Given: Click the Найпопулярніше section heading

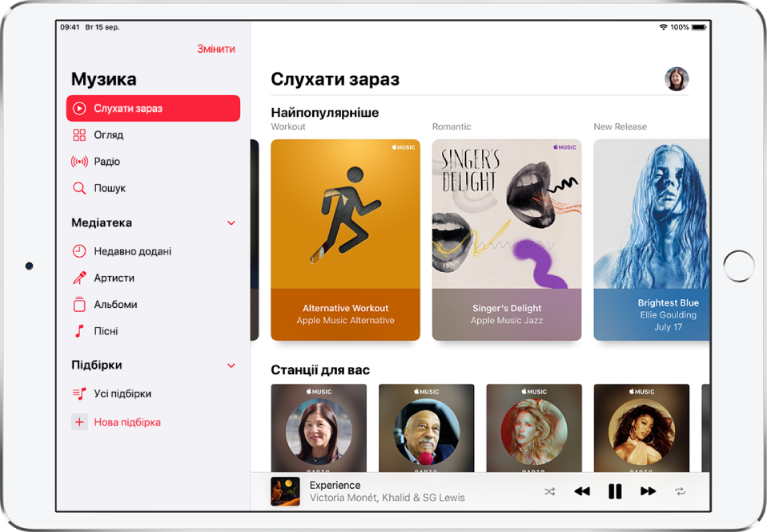Looking at the screenshot, I should coord(325,113).
